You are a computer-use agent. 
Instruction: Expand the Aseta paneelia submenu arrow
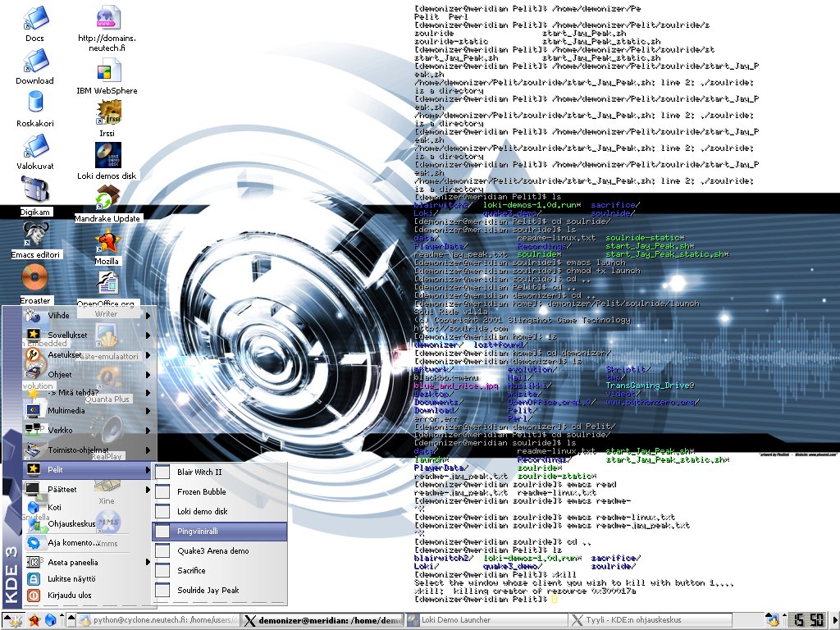pos(148,562)
